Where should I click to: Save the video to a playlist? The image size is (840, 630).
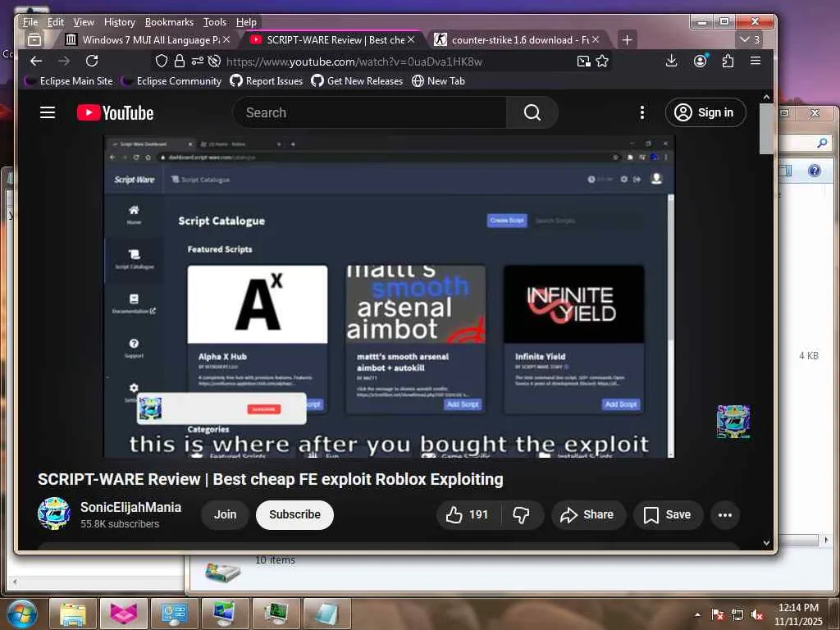(668, 514)
